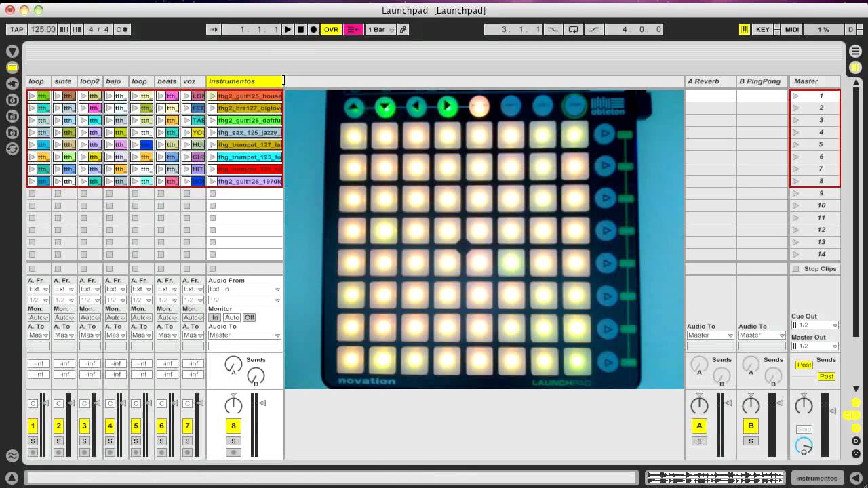Toggle track 8 activator button
Image resolution: width=868 pixels, height=488 pixels.
tap(233, 426)
